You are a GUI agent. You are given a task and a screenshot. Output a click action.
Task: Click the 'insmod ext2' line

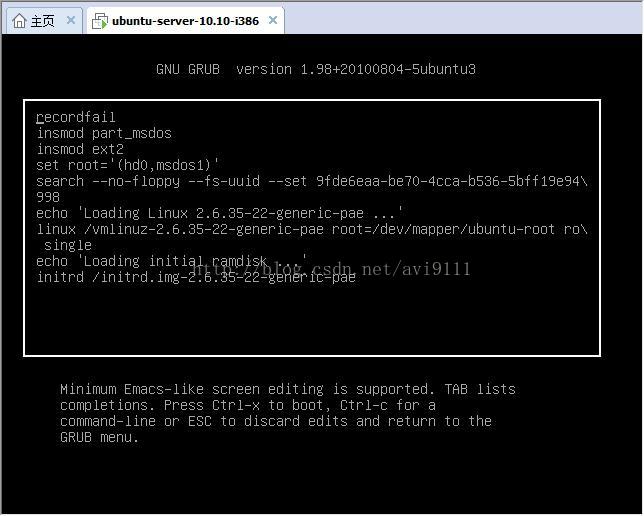[x=80, y=149]
